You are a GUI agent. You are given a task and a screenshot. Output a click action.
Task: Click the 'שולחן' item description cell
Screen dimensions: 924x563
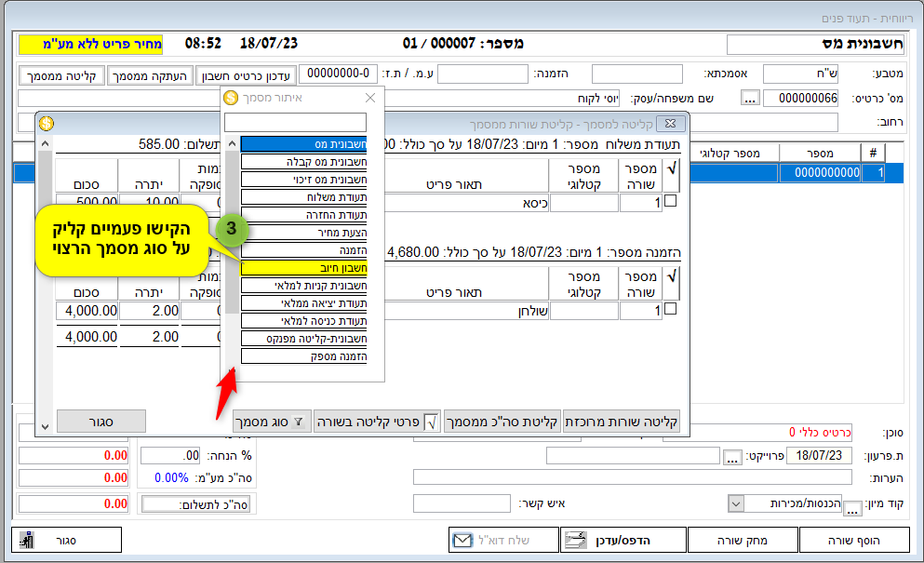point(466,311)
